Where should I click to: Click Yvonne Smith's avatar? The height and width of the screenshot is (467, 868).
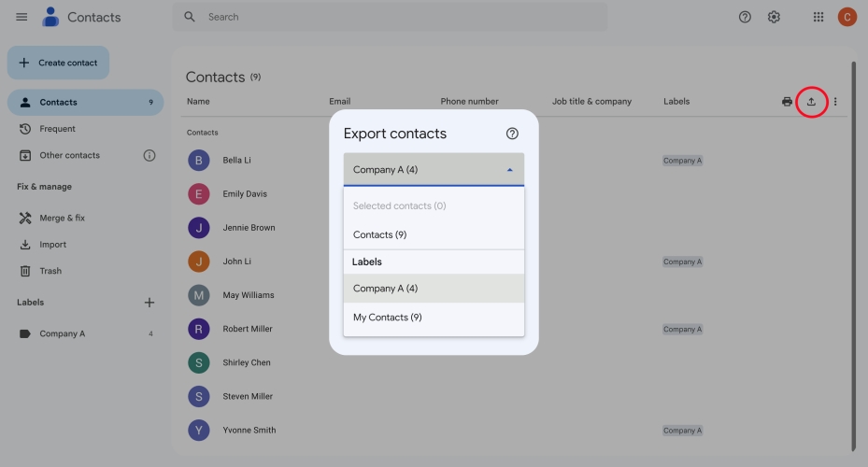point(199,431)
